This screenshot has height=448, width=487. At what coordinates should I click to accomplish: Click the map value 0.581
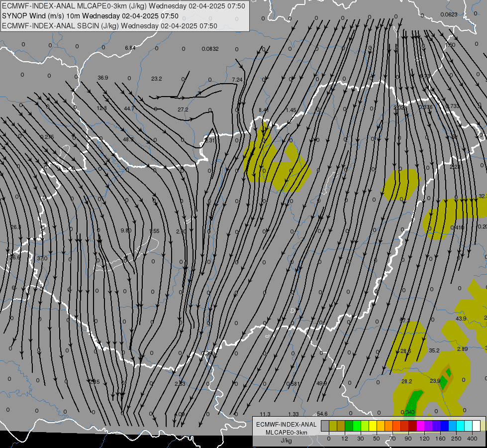point(293,384)
